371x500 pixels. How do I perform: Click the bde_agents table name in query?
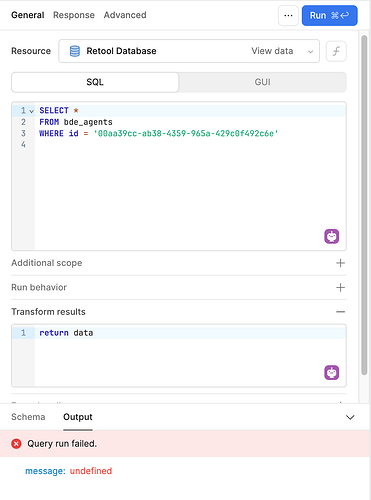pos(88,122)
